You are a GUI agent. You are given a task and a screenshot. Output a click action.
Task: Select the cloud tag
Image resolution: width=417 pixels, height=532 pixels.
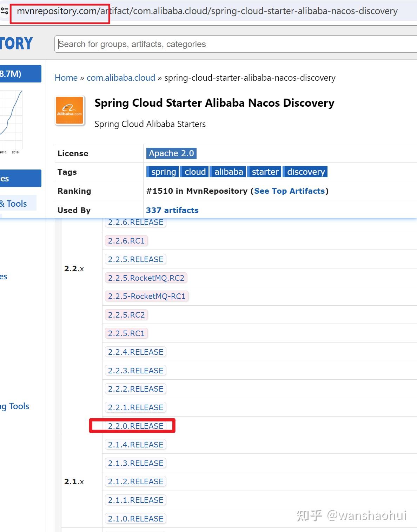(x=195, y=172)
